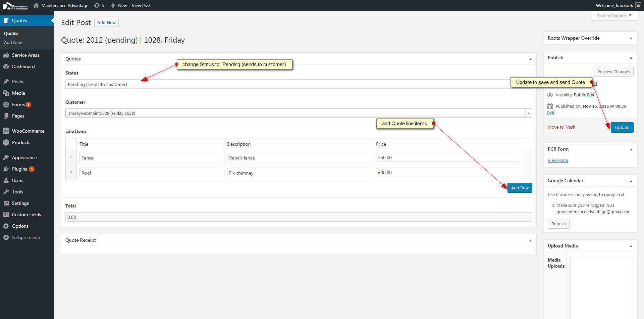Click the Quotes menu icon
This screenshot has width=644, height=319.
coord(6,20)
